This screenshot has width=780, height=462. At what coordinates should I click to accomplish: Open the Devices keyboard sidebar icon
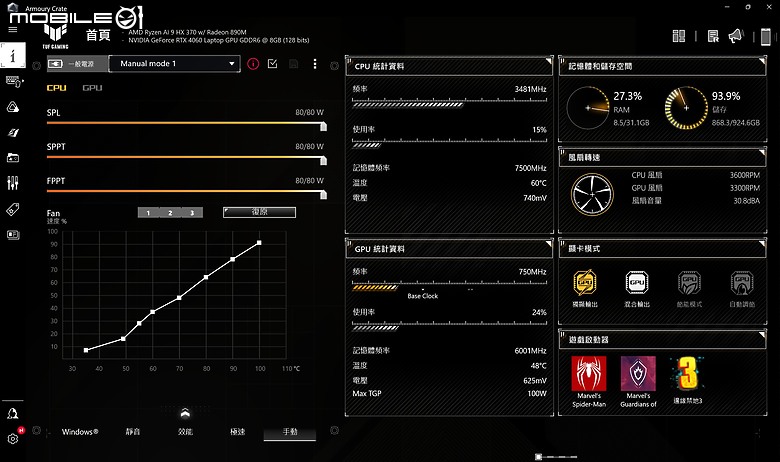point(13,82)
